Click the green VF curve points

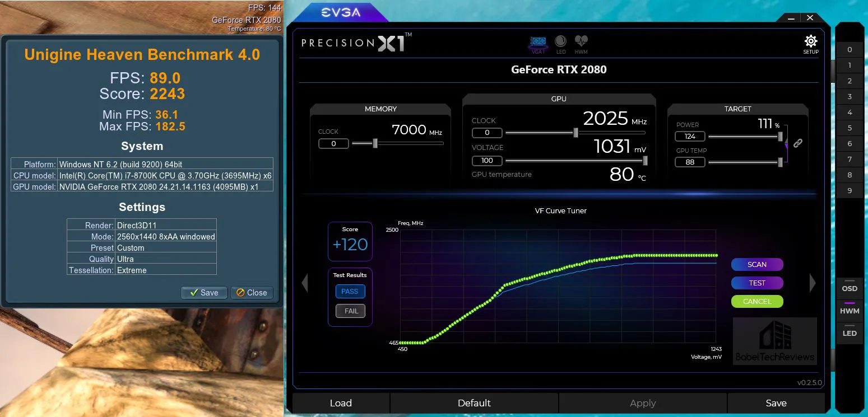pyautogui.click(x=559, y=269)
